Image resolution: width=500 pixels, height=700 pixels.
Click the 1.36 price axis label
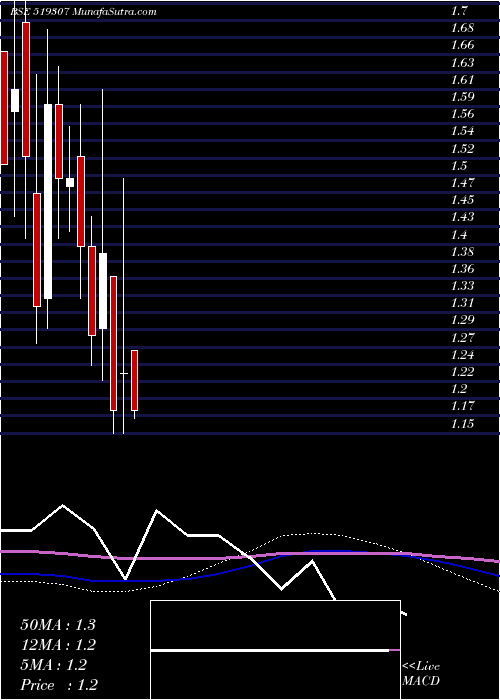[462, 269]
